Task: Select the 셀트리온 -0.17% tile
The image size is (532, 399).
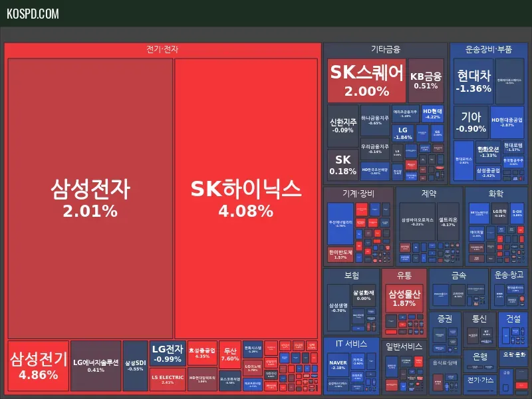Action: point(448,222)
